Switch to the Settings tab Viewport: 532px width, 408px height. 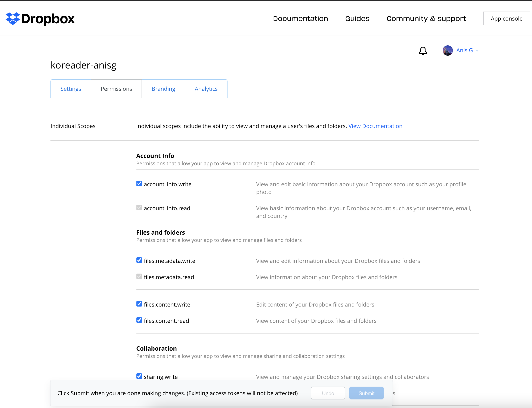point(71,88)
